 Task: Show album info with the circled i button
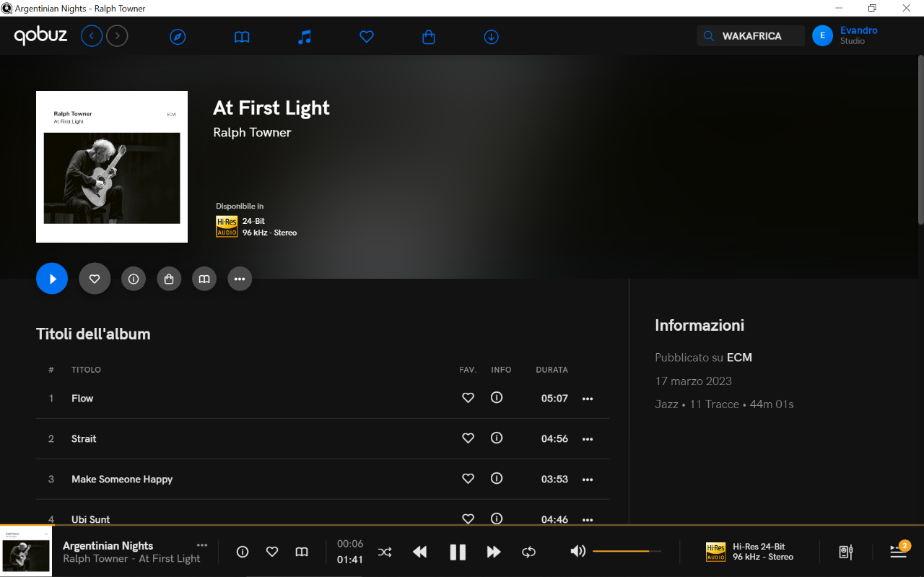pyautogui.click(x=134, y=279)
